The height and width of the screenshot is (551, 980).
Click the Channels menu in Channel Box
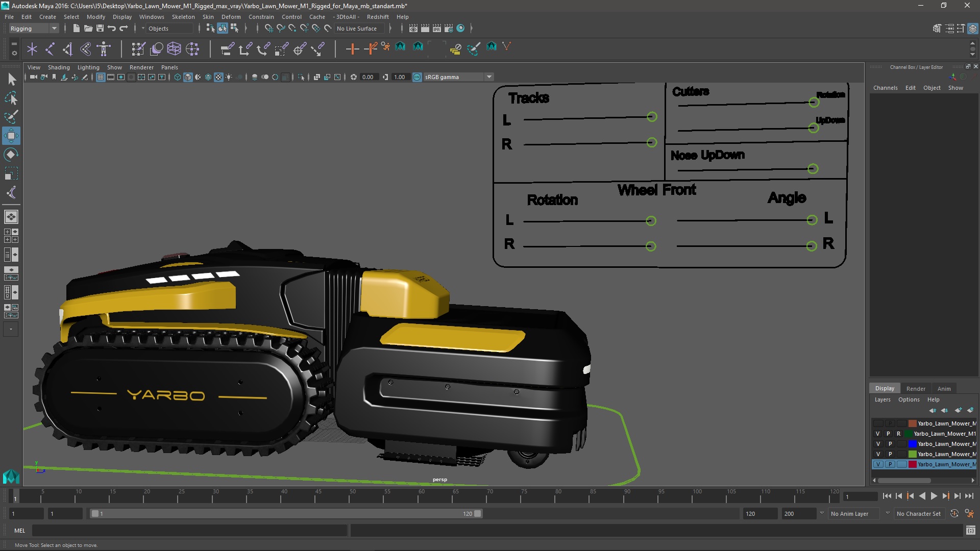885,88
